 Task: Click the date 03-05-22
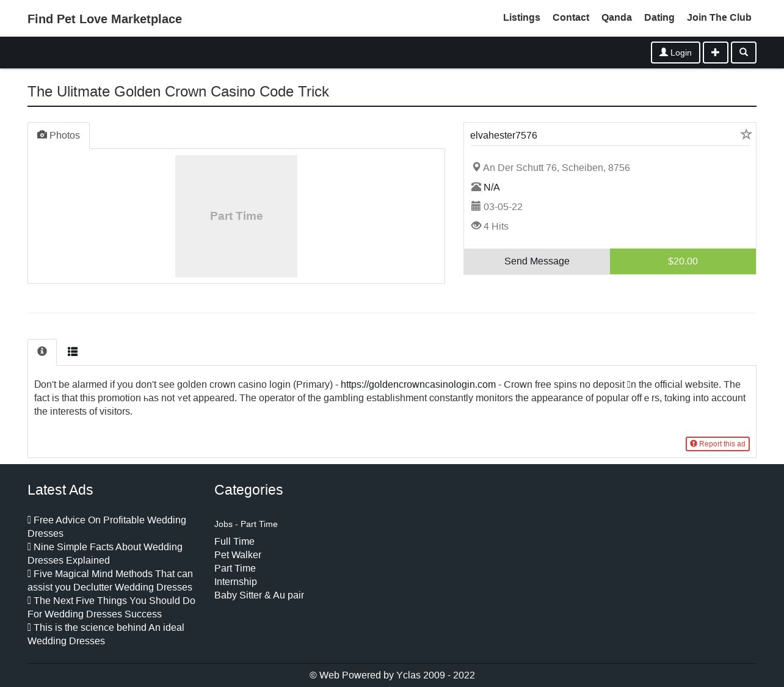503,206
